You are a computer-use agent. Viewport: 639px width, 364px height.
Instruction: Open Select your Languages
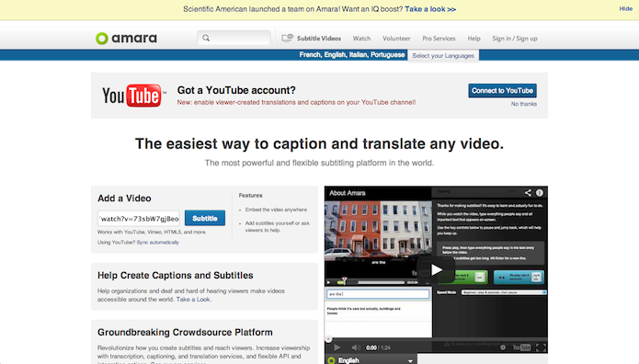click(x=443, y=55)
